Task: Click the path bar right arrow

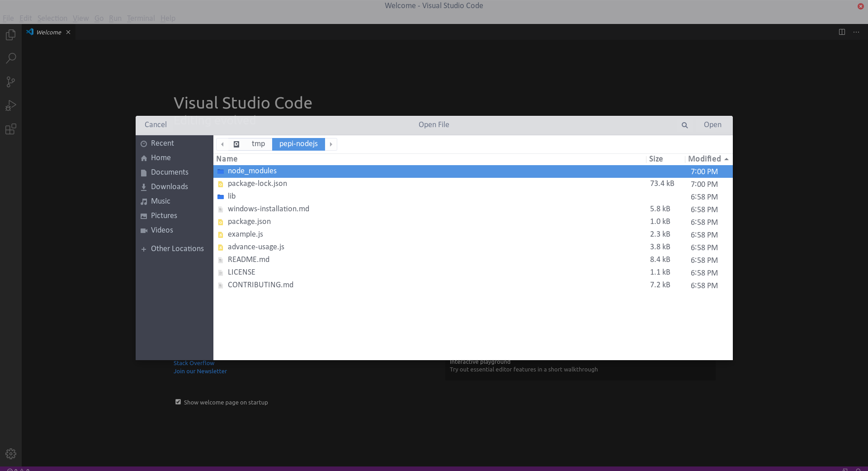Action: [x=331, y=144]
